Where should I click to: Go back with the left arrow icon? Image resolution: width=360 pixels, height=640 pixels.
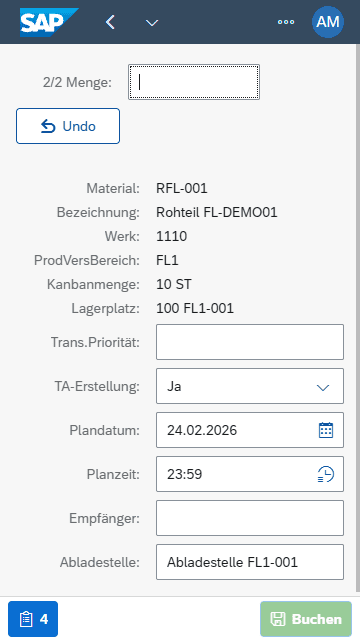click(110, 22)
